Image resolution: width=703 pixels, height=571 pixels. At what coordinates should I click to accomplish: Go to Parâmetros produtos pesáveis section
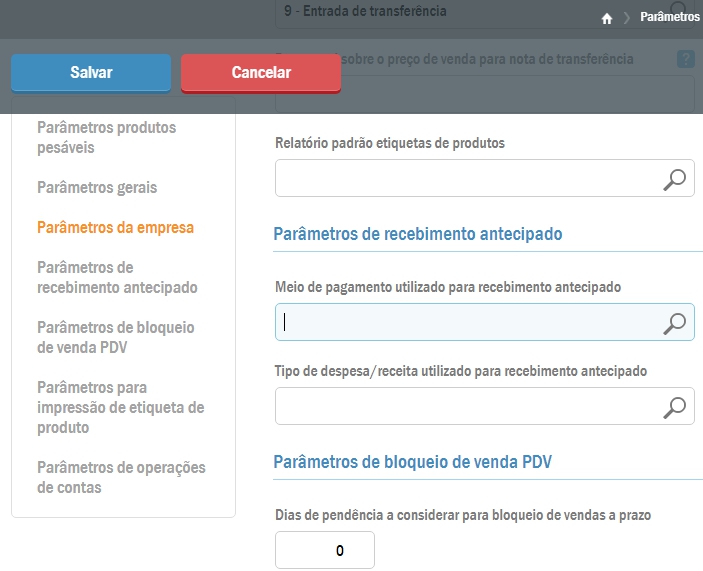[x=106, y=137]
